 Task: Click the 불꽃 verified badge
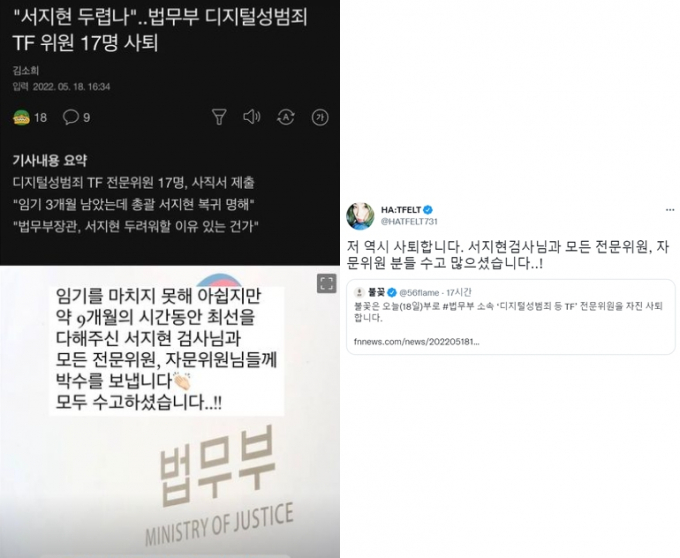click(392, 293)
